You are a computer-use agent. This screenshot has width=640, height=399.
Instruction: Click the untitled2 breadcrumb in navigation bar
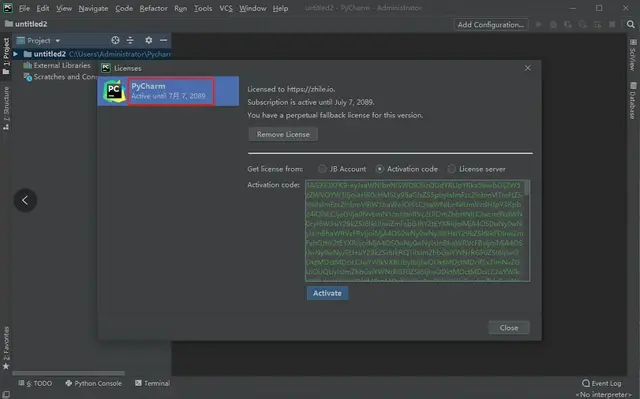coord(26,24)
